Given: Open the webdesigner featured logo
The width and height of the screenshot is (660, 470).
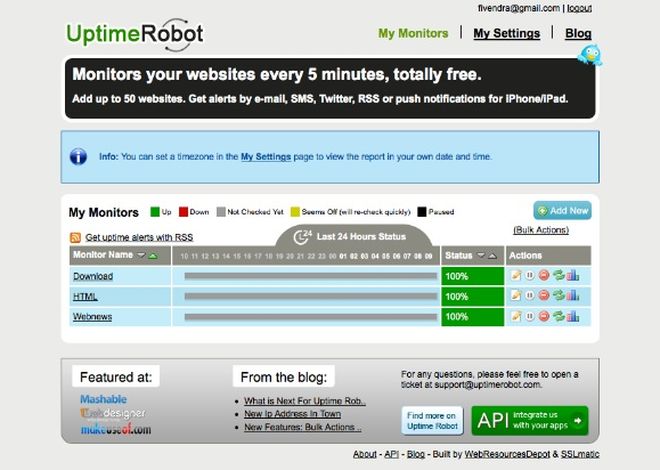Looking at the screenshot, I should tap(113, 414).
